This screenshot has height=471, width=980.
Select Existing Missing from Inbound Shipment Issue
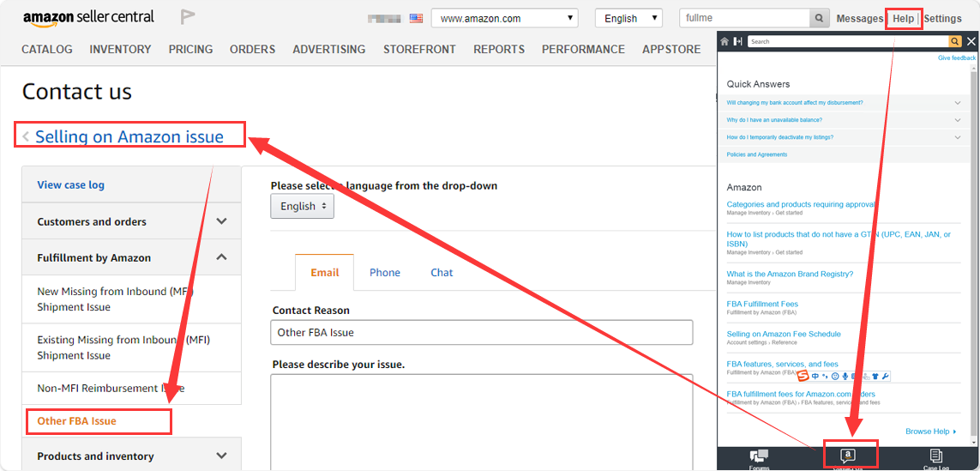click(131, 347)
